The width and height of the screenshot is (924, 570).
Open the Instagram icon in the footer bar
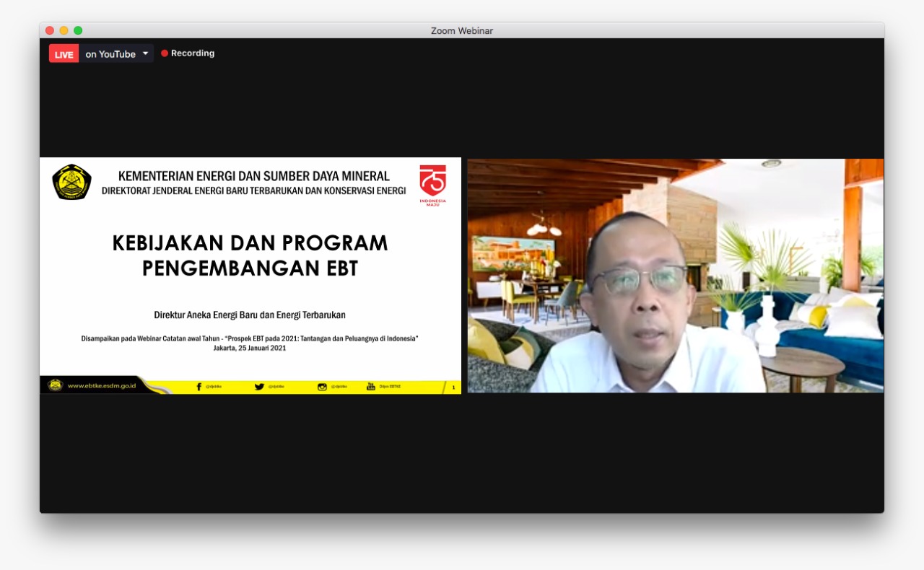[x=323, y=386]
